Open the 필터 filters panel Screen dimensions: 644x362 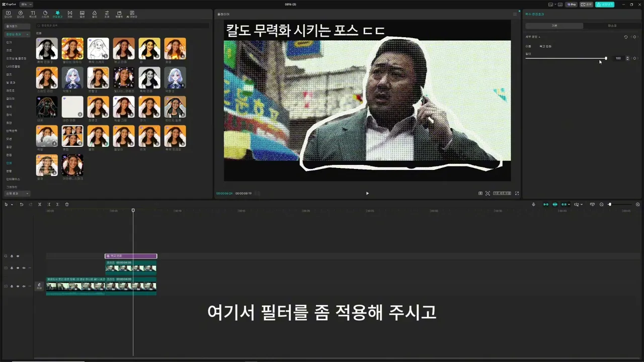tap(94, 14)
